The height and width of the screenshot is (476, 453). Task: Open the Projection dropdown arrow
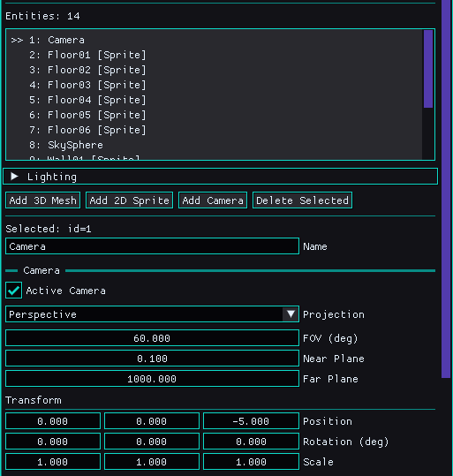[291, 314]
